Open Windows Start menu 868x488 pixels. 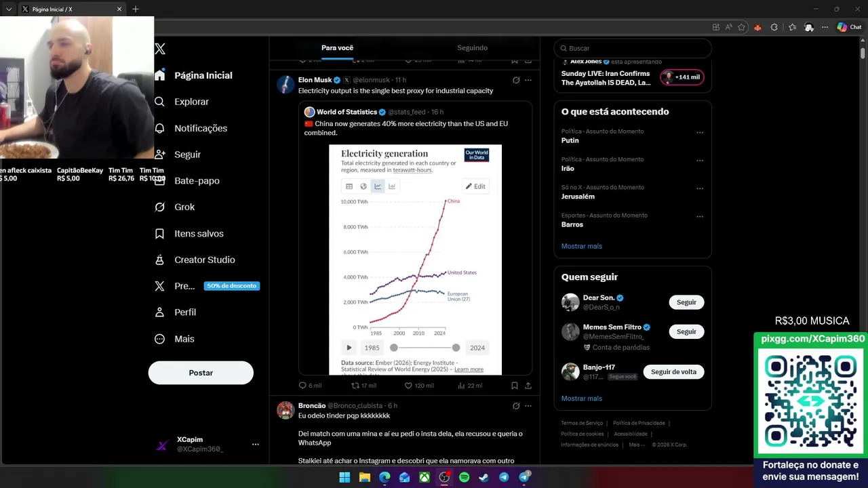coord(344,477)
